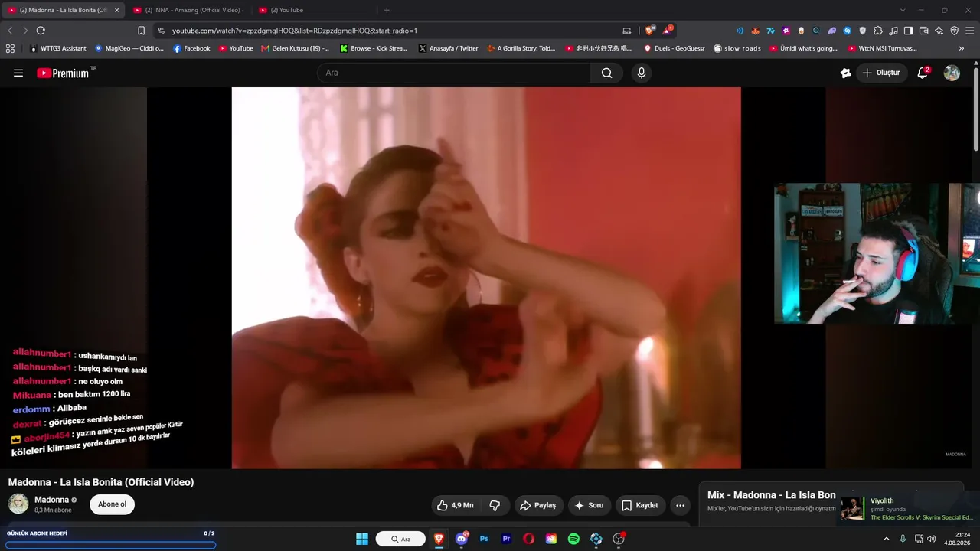The width and height of the screenshot is (980, 551).
Task: Go back with browser back arrow
Action: click(x=10, y=31)
